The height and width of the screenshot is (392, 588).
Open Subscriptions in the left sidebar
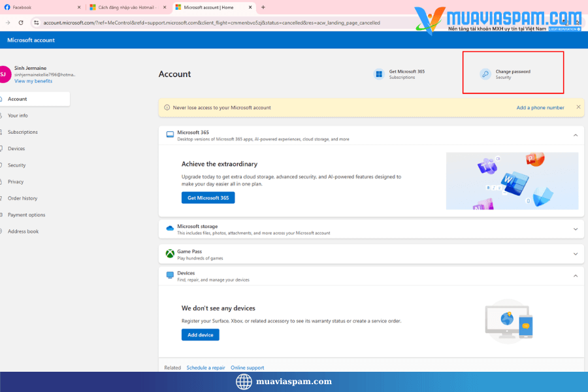(23, 132)
